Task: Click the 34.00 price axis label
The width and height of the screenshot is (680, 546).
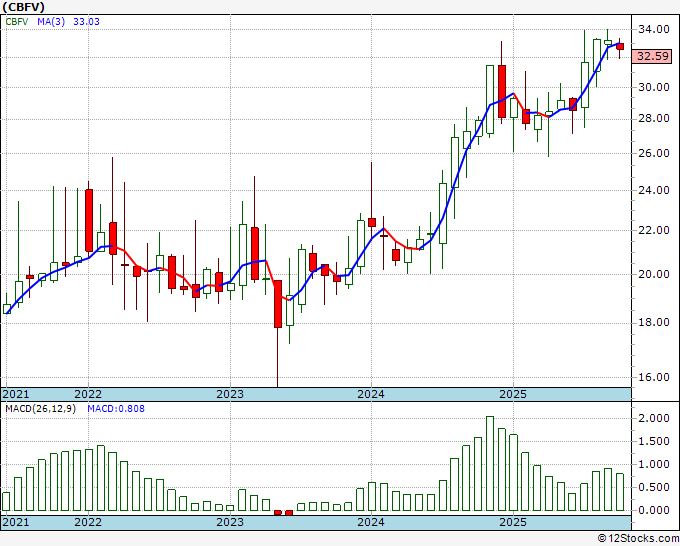Action: tap(654, 29)
